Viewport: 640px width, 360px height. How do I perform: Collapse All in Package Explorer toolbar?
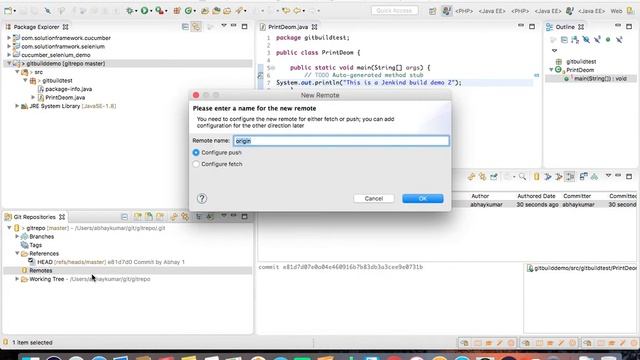click(x=185, y=27)
